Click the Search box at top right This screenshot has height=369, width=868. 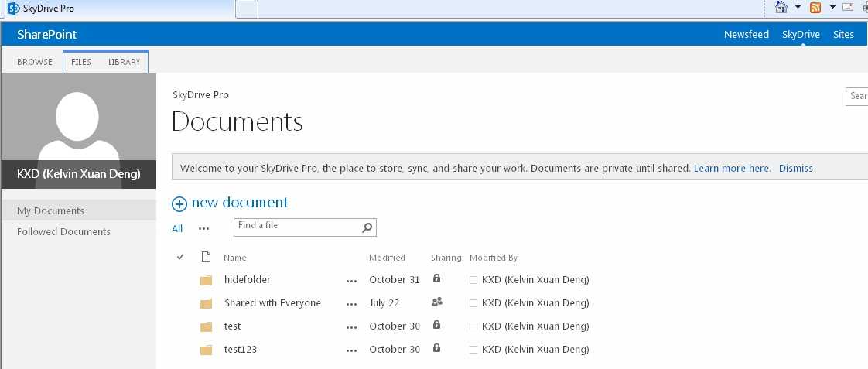pyautogui.click(x=856, y=96)
